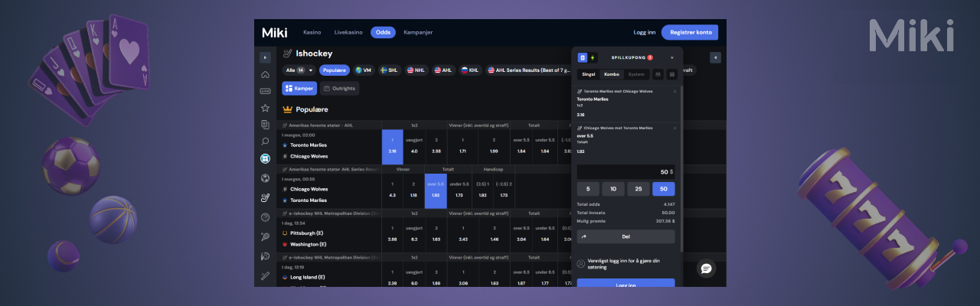Toggle over 5.5 odds 1.92 selection
This screenshot has width=980, height=306.
(x=436, y=190)
